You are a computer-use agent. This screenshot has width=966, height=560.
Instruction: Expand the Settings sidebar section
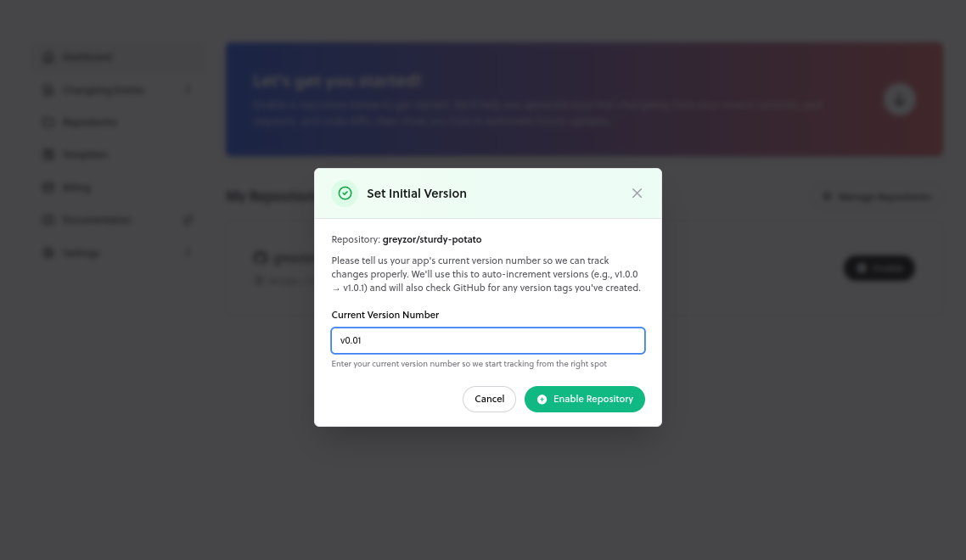point(188,252)
